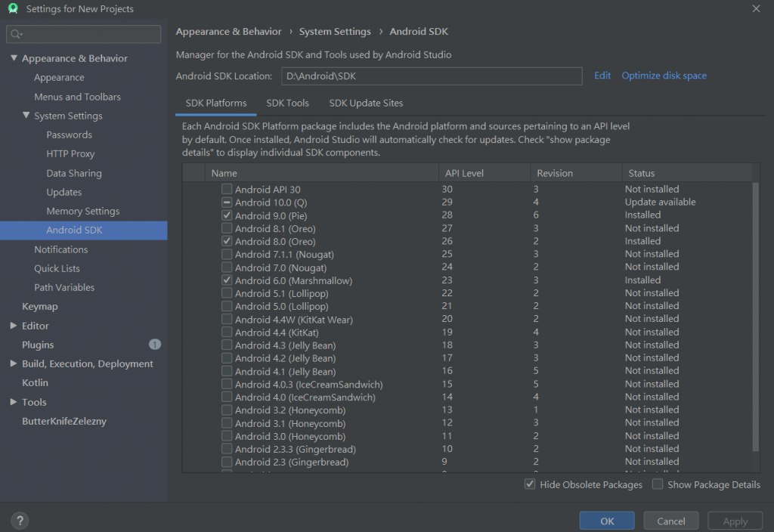Viewport: 774px width, 532px height.
Task: Expand the Tools tree node
Action: click(14, 402)
